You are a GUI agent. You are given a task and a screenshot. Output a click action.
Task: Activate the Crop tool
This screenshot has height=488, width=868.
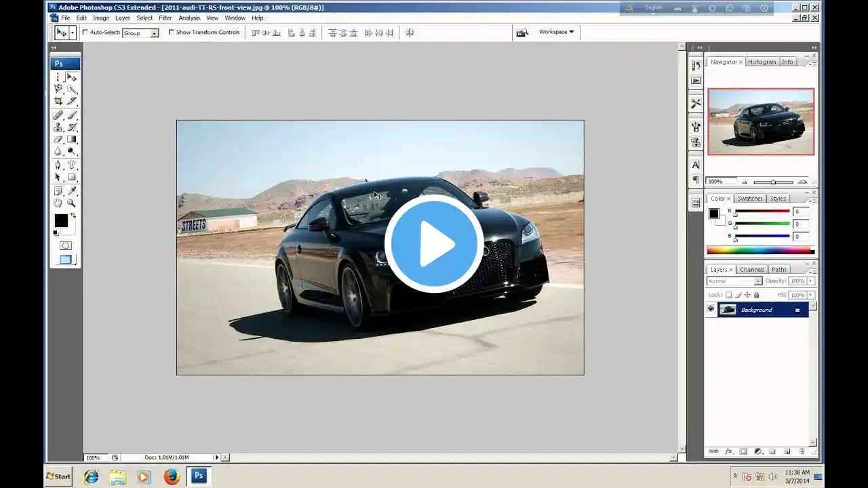pyautogui.click(x=58, y=101)
